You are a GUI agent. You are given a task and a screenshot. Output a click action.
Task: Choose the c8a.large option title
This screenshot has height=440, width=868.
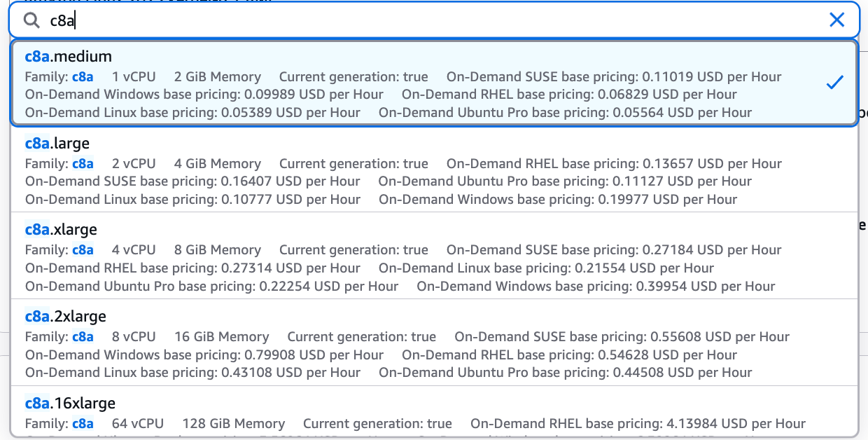click(x=57, y=144)
